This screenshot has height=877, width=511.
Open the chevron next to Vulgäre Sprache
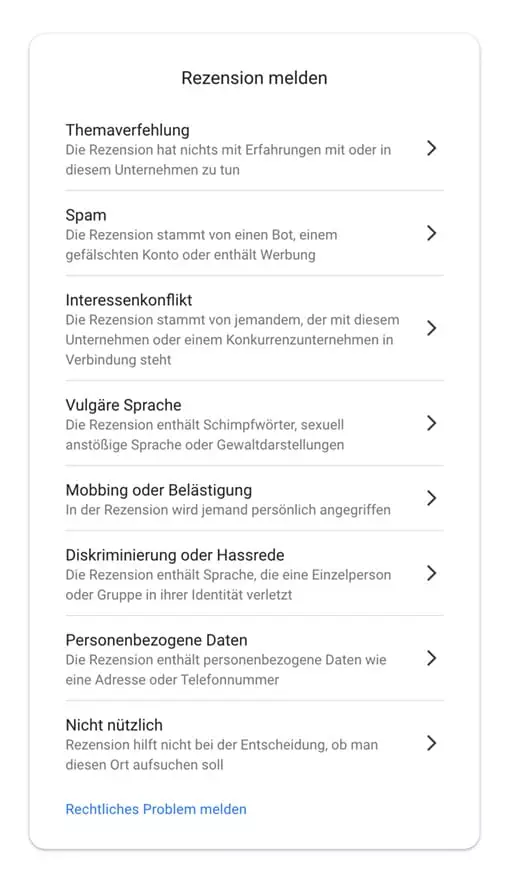point(431,423)
